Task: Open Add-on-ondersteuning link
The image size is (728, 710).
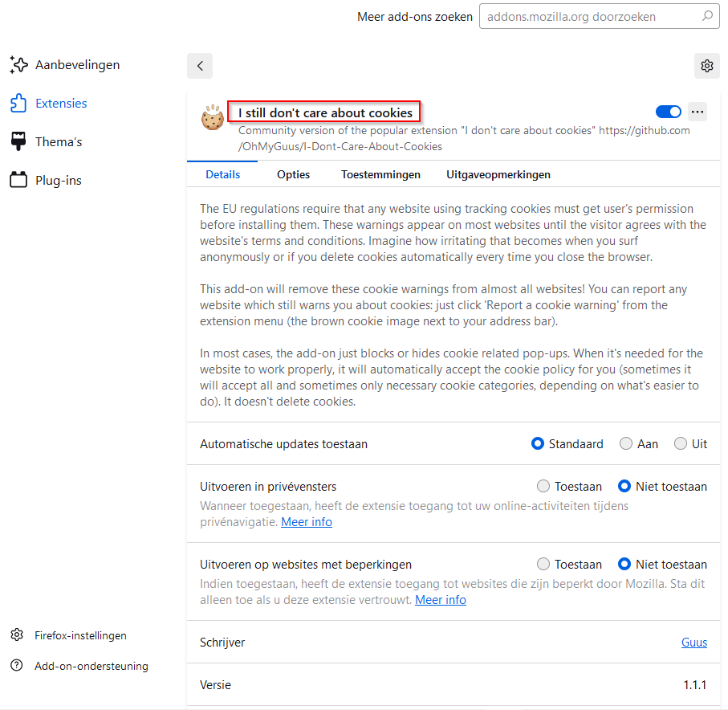Action: [92, 666]
